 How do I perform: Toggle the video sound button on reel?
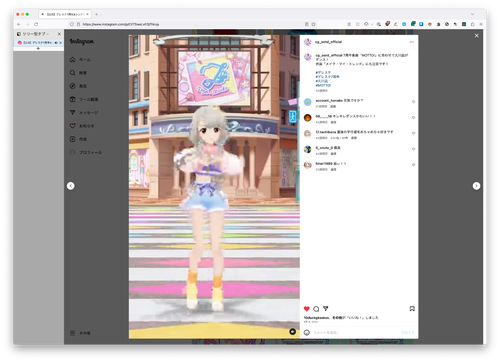(x=292, y=331)
